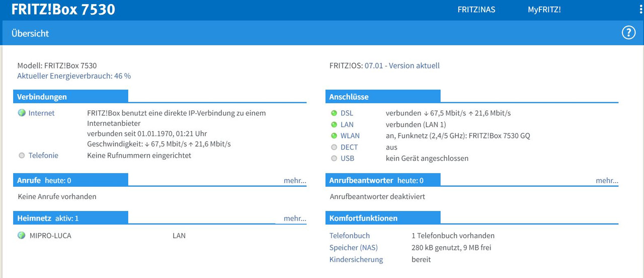Open the Aktueller Energieverbrauch link
This screenshot has width=644, height=278.
[x=74, y=76]
